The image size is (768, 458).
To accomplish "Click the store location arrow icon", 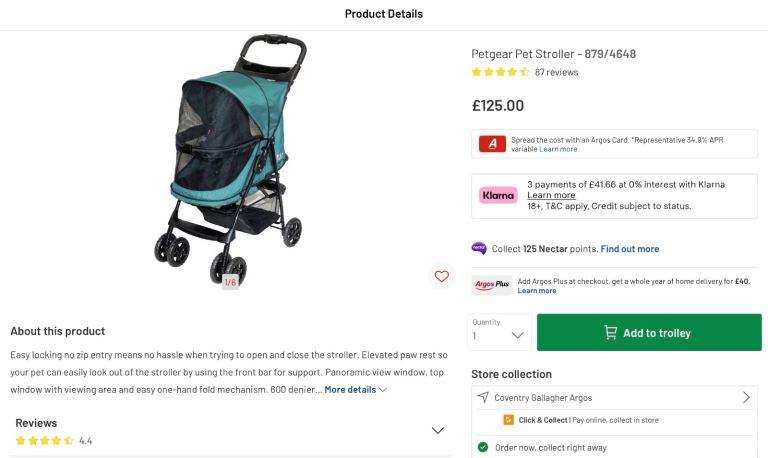I will (483, 397).
